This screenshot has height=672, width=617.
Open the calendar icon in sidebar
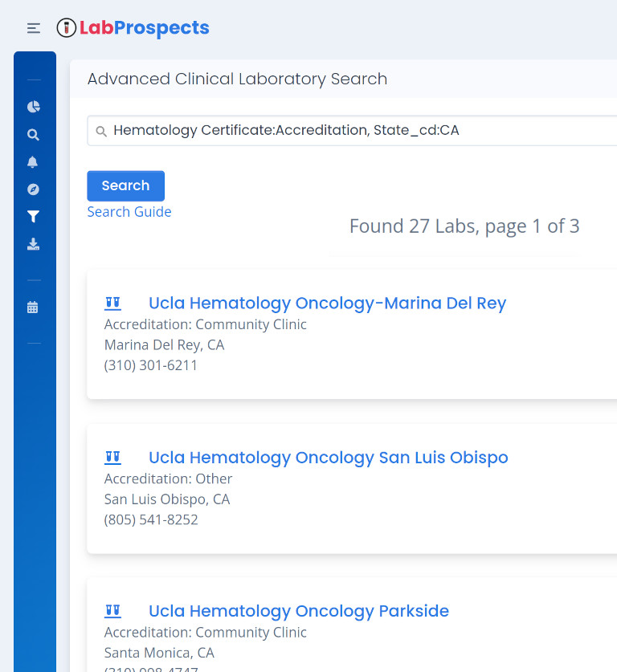point(33,307)
